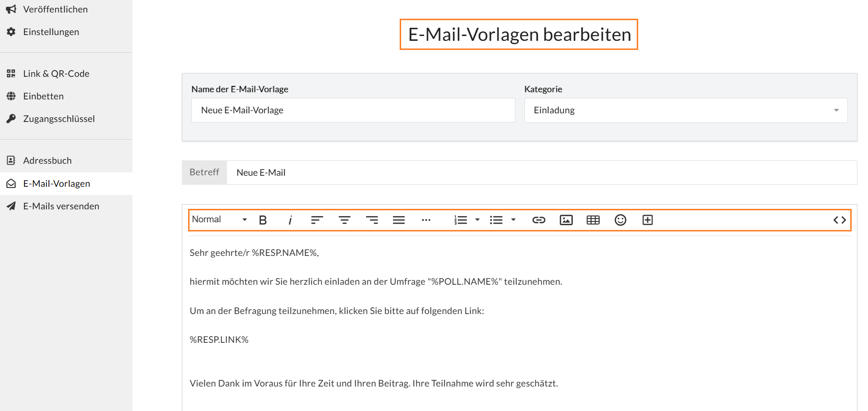Click the 'Sehr geehrte/r %RESP.NAME%,' line
The width and height of the screenshot is (868, 411).
tap(254, 253)
